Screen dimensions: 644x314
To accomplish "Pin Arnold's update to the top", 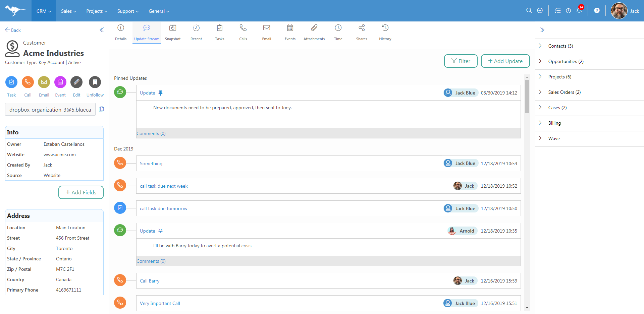I will pyautogui.click(x=161, y=231).
